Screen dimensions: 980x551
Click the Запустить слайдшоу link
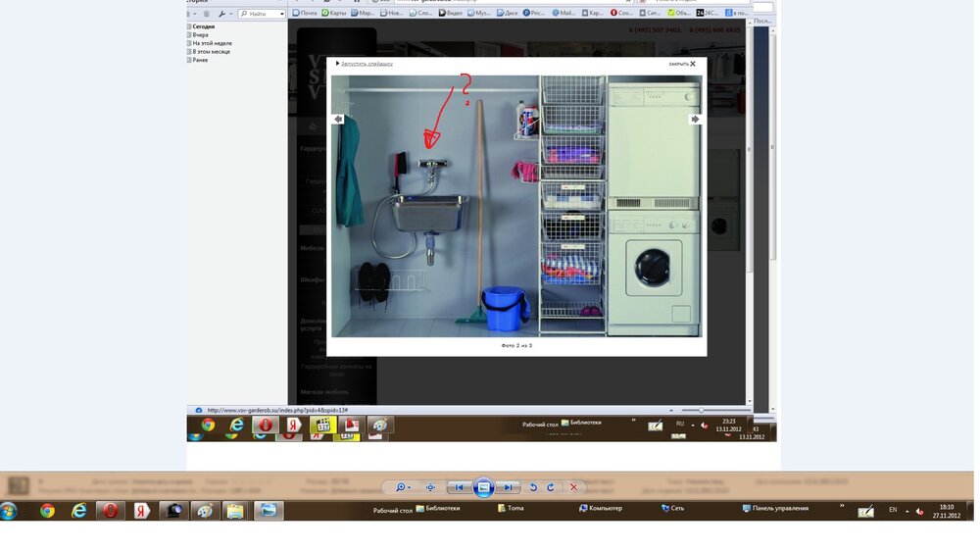coord(367,64)
